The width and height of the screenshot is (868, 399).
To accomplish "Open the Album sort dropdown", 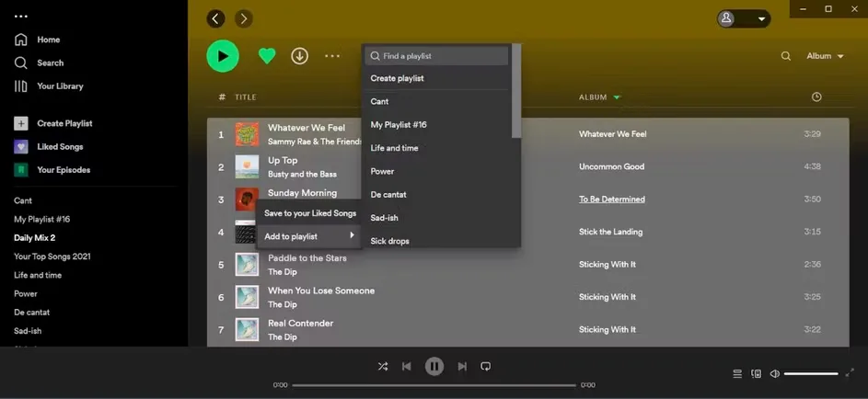I will (825, 56).
